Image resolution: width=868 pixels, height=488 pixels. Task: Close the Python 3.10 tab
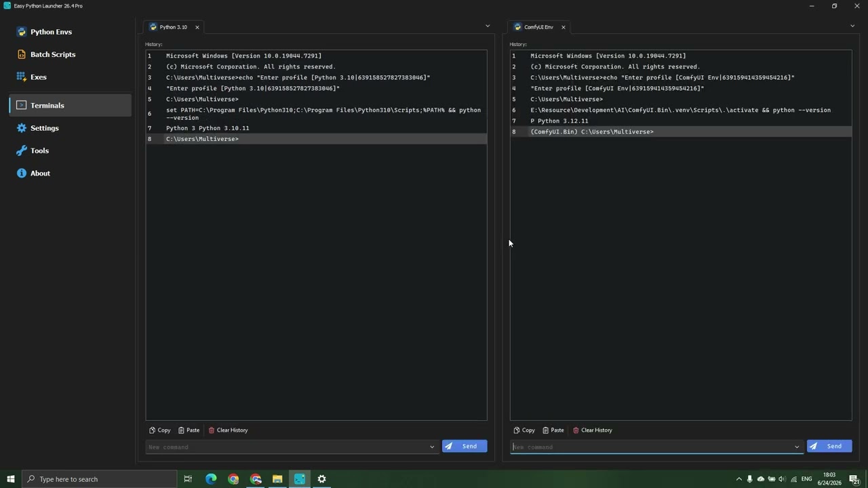[x=197, y=27]
